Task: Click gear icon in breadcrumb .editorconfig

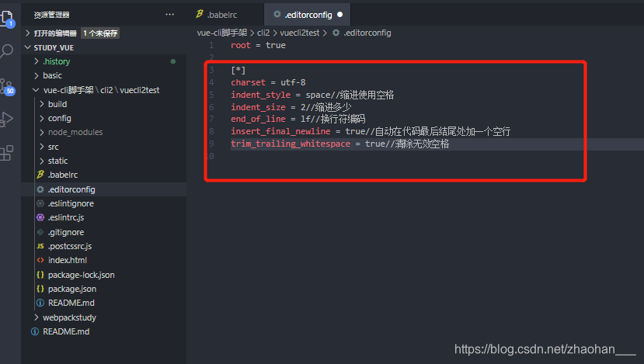Action: [336, 33]
